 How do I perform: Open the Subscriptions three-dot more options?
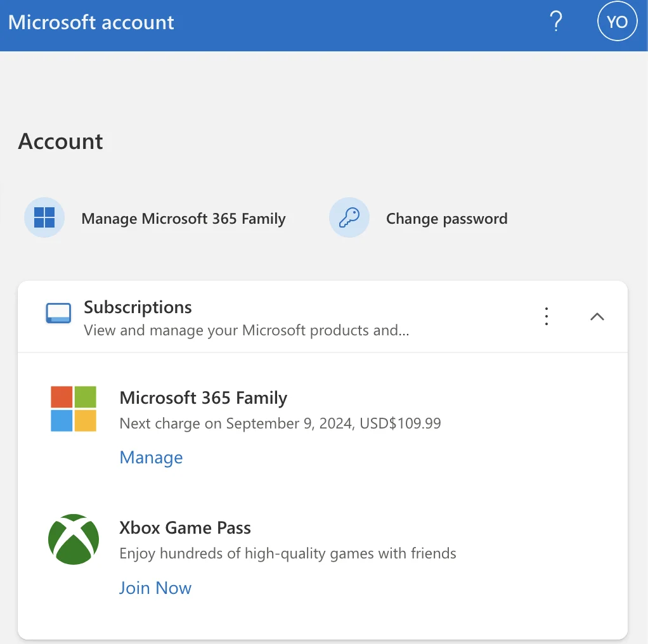[x=547, y=316]
